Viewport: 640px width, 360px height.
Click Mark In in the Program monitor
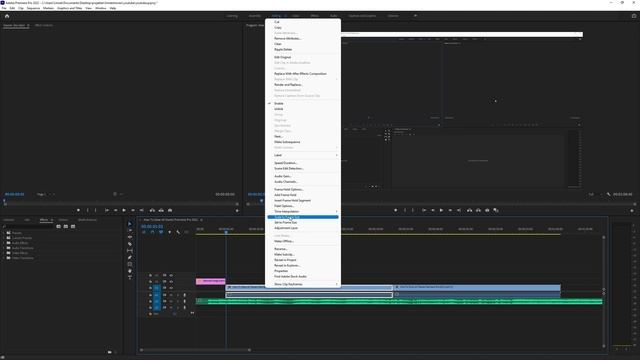[x=404, y=210]
